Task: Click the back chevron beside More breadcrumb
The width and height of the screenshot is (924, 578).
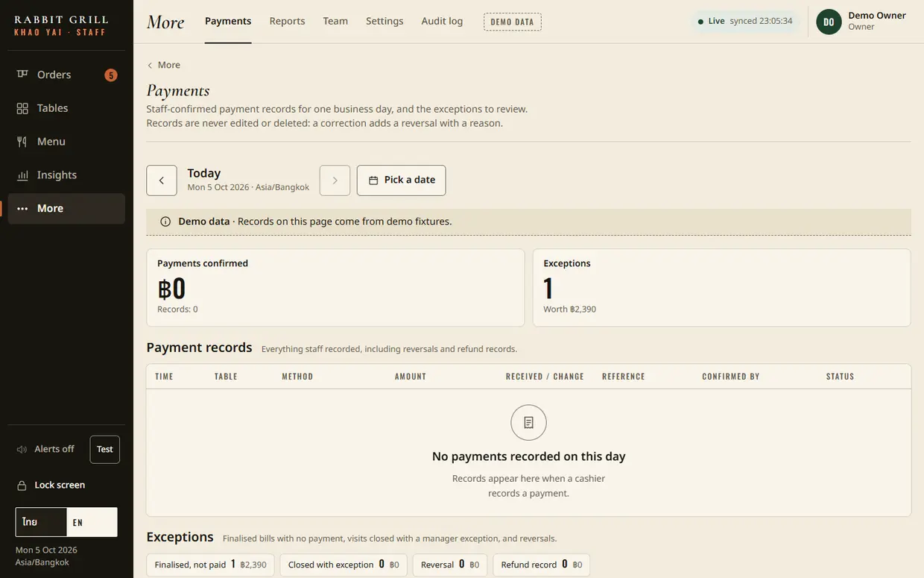Action: click(x=150, y=66)
